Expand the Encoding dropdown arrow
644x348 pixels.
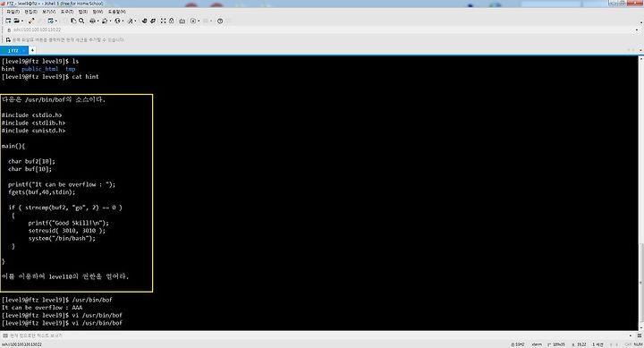[123, 21]
